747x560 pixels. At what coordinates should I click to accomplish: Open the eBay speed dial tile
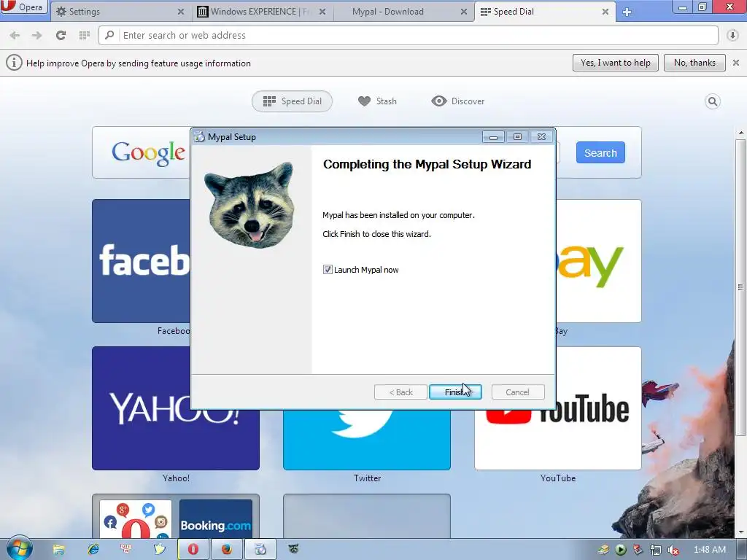(x=598, y=260)
